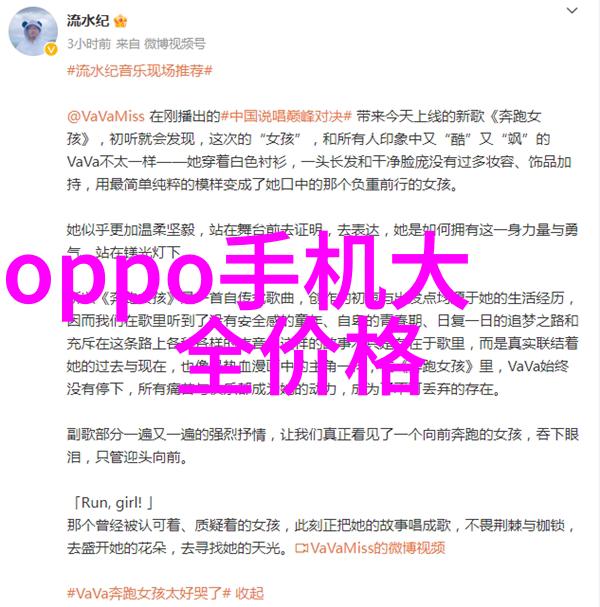Open hashtag #VaVa奔跑女孩太好哭了#
This screenshot has height=607, width=600.
(x=149, y=593)
